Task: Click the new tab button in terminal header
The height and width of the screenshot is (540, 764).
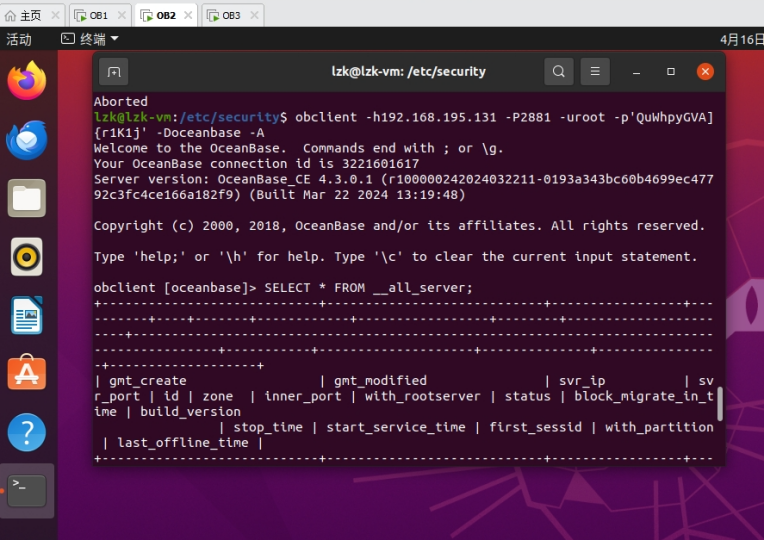Action: tap(114, 72)
